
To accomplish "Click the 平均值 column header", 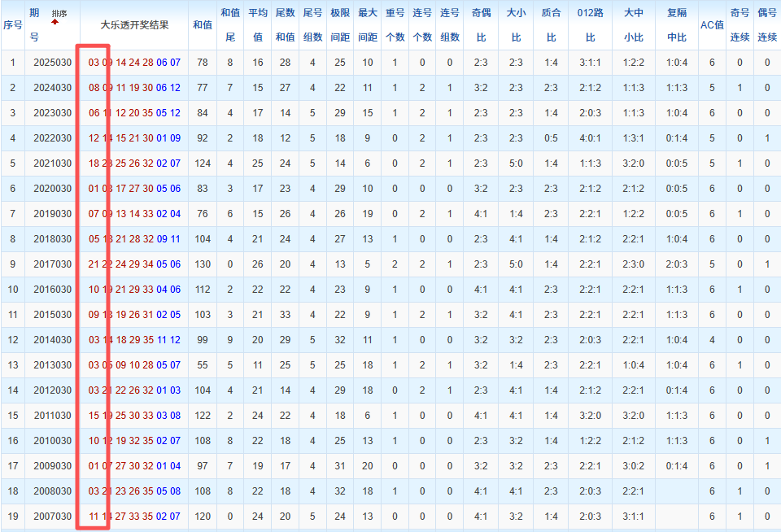I will pos(258,25).
